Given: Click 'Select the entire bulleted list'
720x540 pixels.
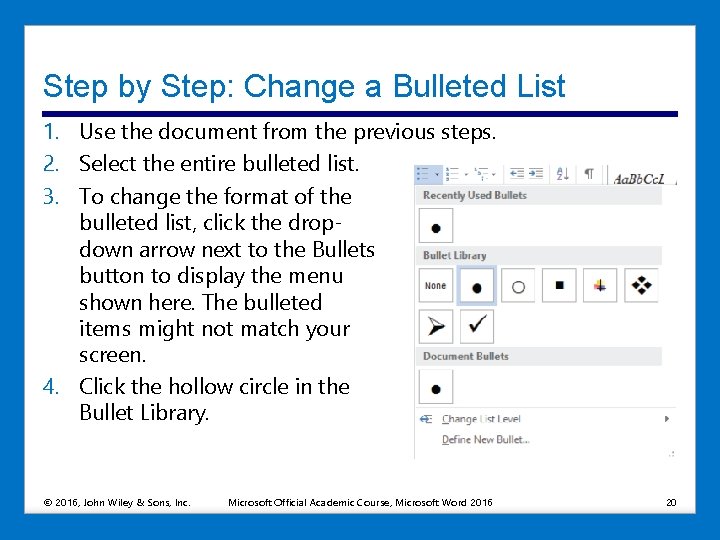Looking at the screenshot, I should (219, 163).
